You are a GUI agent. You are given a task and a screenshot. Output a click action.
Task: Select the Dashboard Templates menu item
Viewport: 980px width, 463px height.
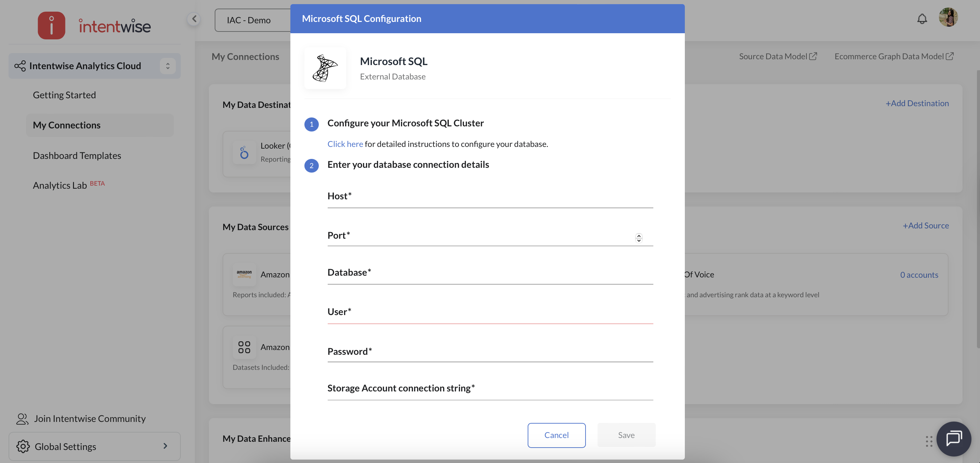[x=77, y=155]
